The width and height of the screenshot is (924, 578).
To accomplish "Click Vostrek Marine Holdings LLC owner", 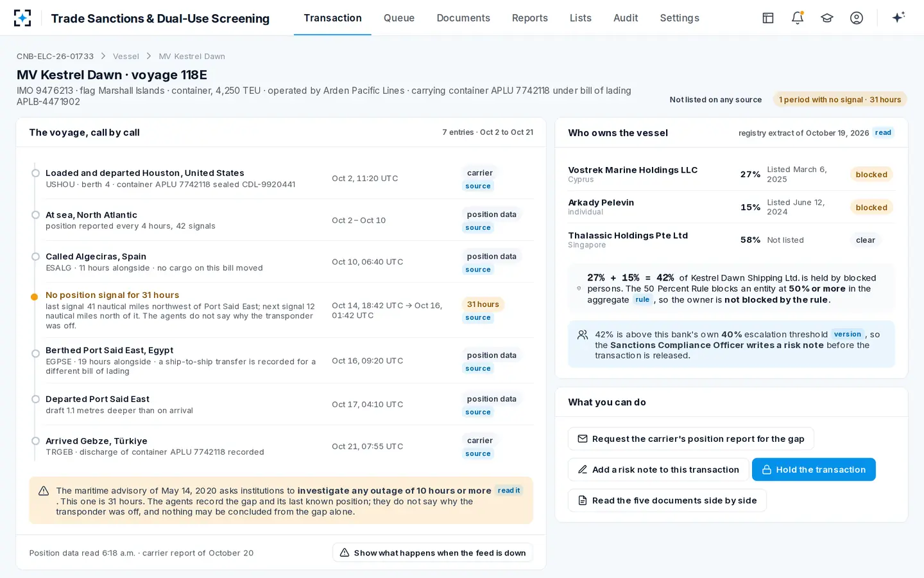I will [x=633, y=170].
